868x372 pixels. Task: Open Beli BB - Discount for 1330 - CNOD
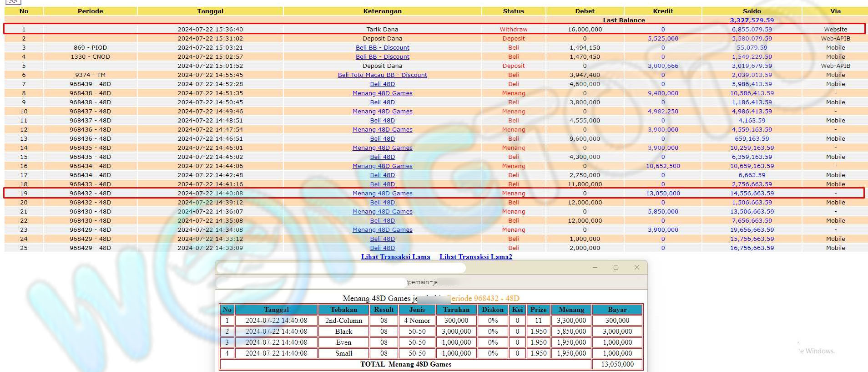[x=382, y=56]
